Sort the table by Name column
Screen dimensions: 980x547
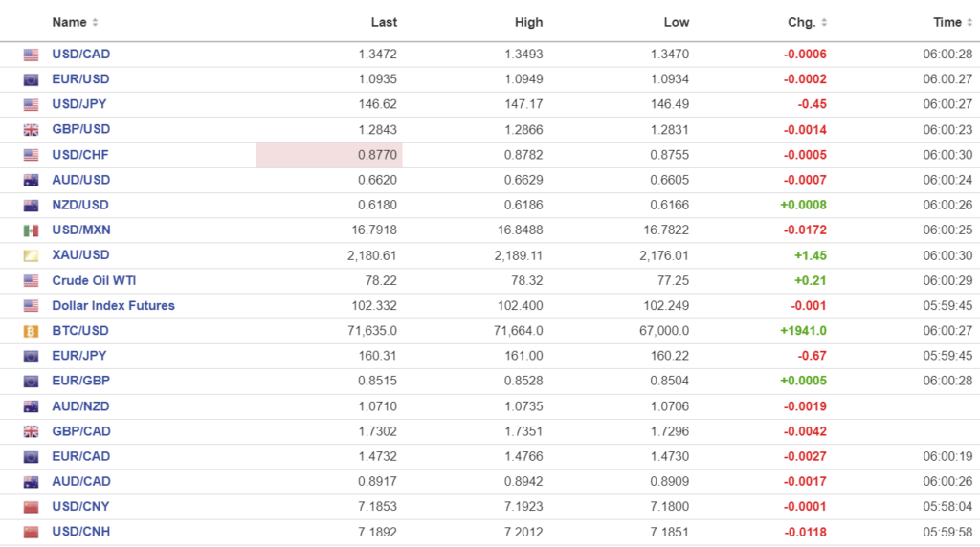click(x=75, y=22)
